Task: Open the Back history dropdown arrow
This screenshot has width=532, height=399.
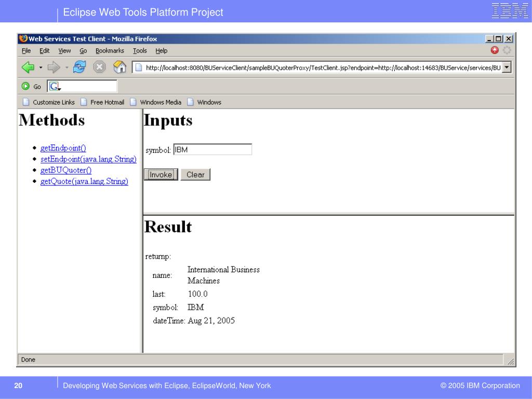Action: tap(41, 68)
